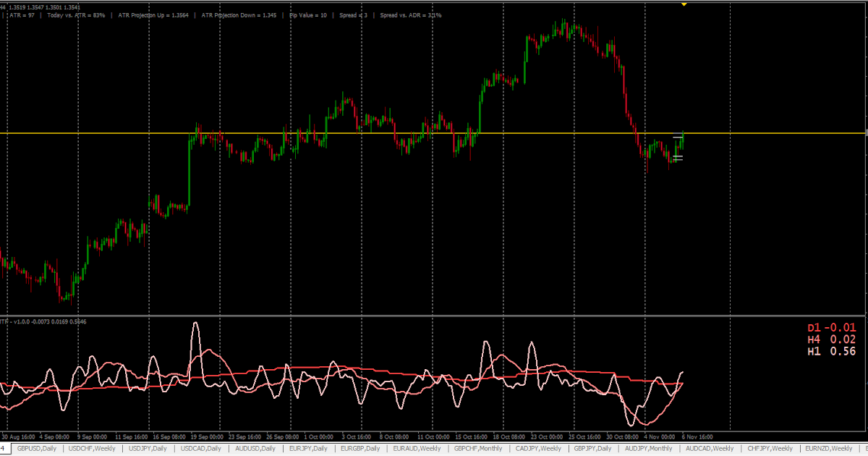Select the CADJPY,Weekly chart tab
The width and height of the screenshot is (868, 456).
tap(537, 449)
